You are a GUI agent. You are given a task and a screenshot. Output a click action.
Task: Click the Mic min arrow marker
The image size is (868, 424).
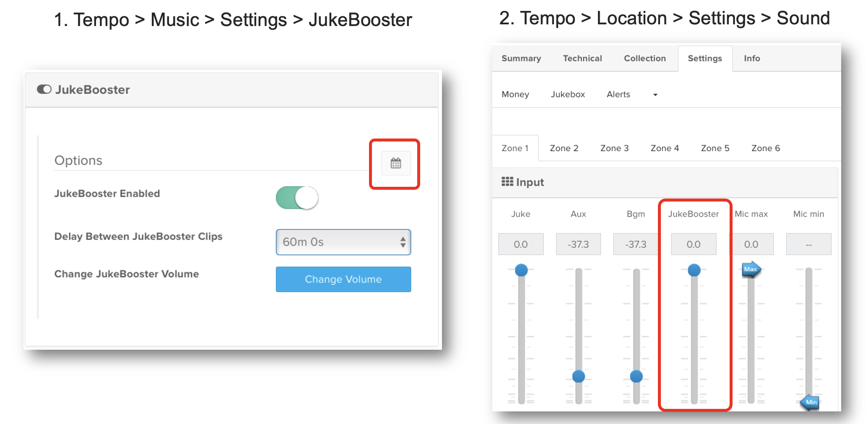pyautogui.click(x=810, y=402)
